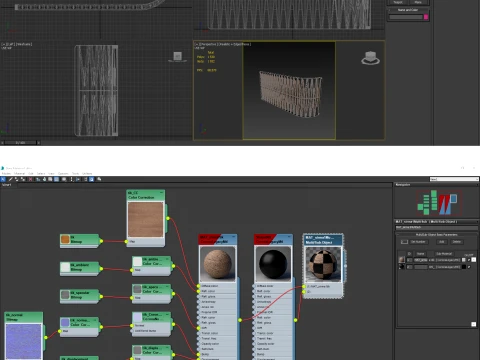
Task: Toggle Show Background in Preview icon
Action: click(x=56, y=179)
